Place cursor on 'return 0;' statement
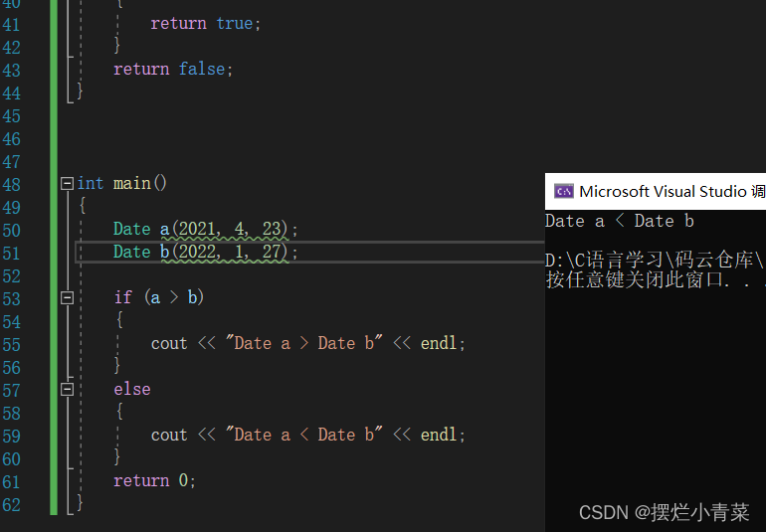The image size is (766, 532). click(154, 480)
